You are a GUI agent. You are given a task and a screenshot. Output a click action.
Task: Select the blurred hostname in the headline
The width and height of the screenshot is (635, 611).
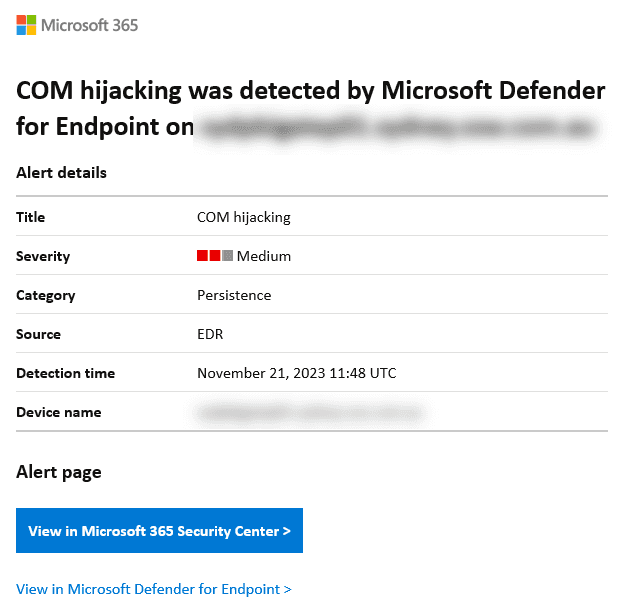396,128
